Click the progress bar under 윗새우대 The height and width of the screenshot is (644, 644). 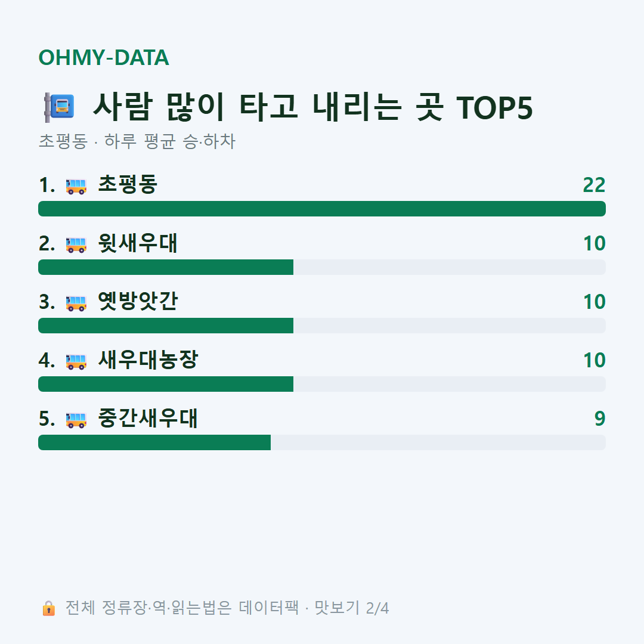click(322, 267)
